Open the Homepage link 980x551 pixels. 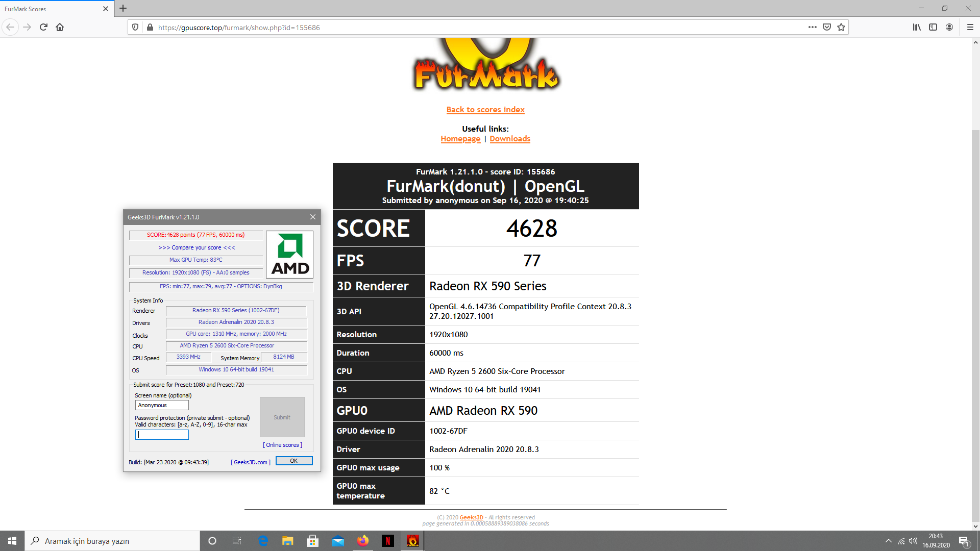[x=460, y=139]
